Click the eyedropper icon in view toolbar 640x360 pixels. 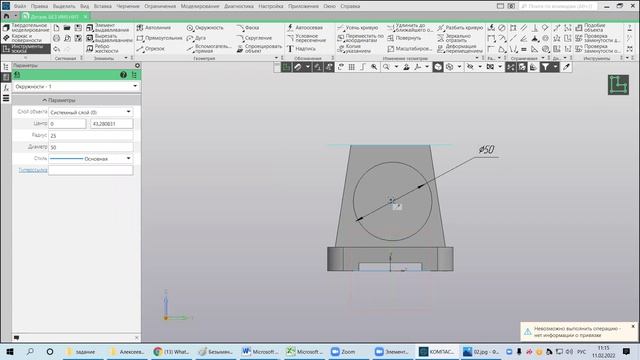(x=566, y=67)
